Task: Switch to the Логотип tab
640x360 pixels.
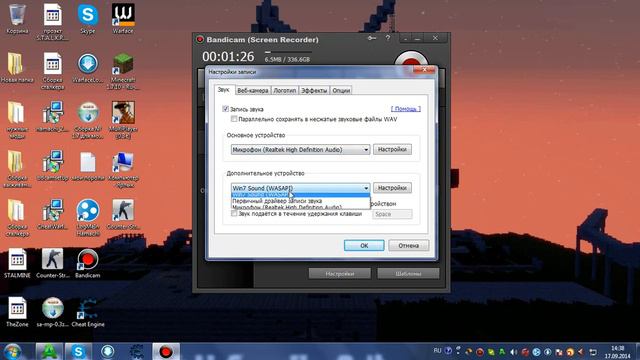Action: point(284,91)
